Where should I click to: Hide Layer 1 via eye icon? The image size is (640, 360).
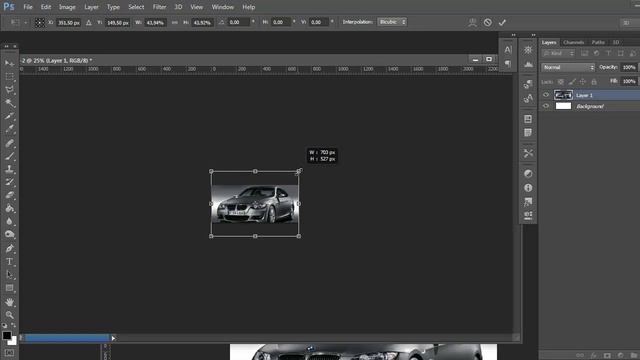546,95
